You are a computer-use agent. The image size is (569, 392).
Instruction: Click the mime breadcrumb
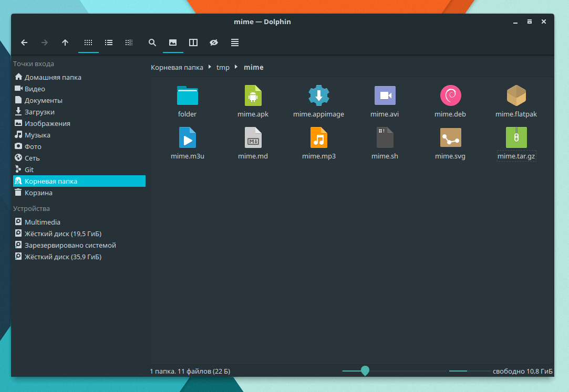point(254,67)
